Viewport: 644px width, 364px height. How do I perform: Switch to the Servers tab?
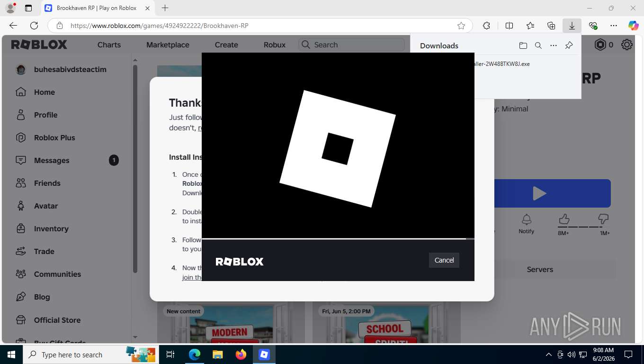[x=540, y=269]
